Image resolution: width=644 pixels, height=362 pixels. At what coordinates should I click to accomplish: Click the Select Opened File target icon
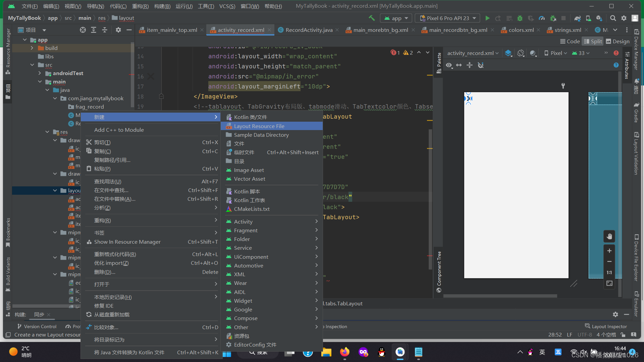point(83,30)
